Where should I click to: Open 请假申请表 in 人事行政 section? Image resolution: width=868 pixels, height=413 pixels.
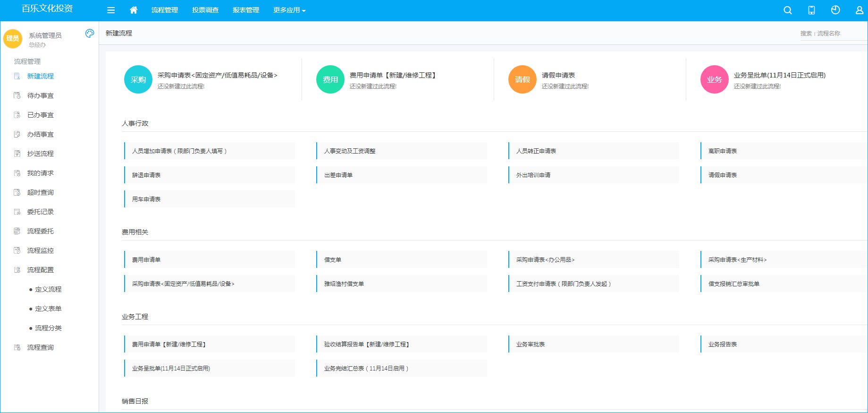coord(784,175)
